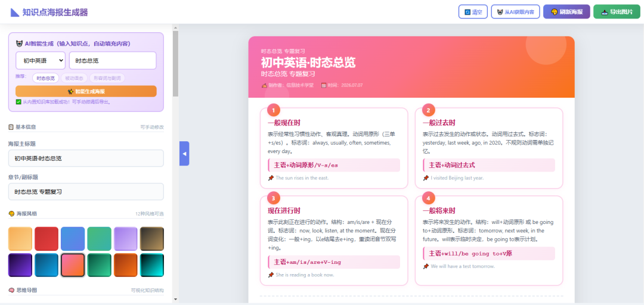Click the sidebar scrollbar down arrow
This screenshot has width=644, height=305.
[175, 299]
